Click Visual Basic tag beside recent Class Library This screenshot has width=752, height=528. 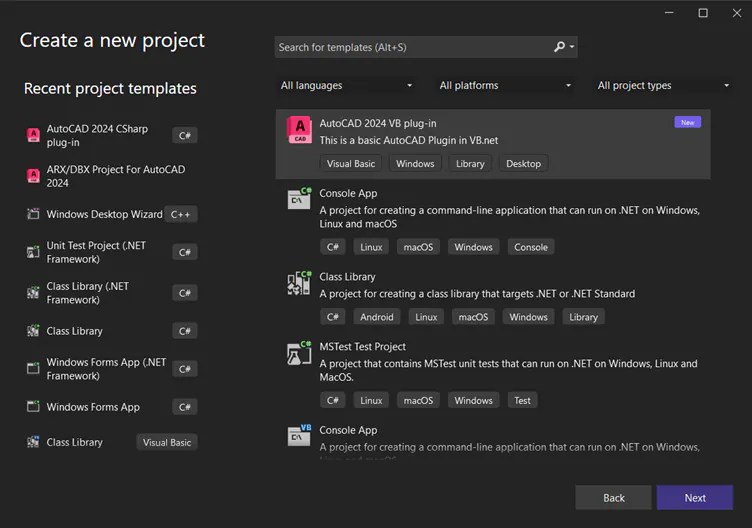click(167, 442)
